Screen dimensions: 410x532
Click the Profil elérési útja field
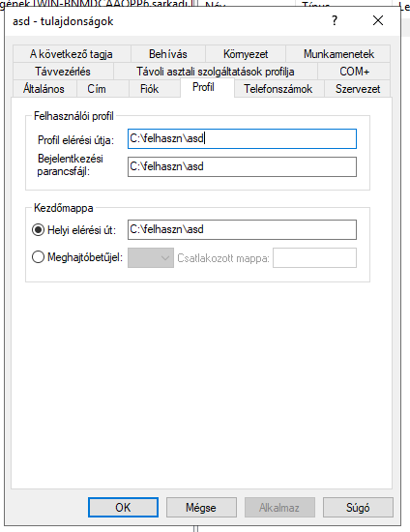[x=242, y=138]
